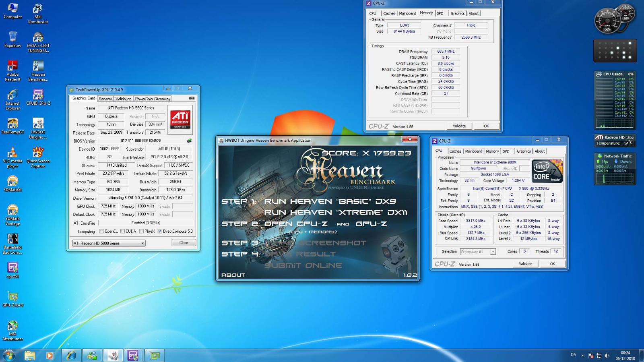The height and width of the screenshot is (362, 644).
Task: Show hidden system tray icons arrow
Action: 582,356
